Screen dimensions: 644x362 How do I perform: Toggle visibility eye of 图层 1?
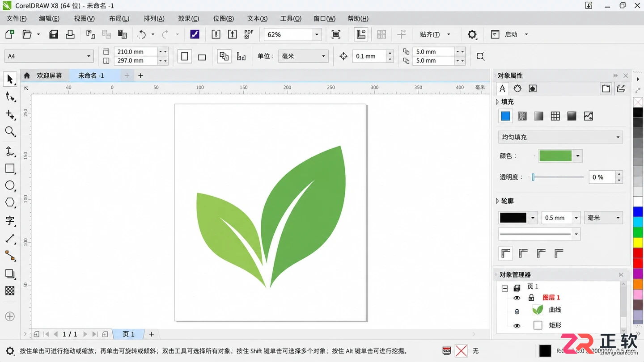point(517,298)
